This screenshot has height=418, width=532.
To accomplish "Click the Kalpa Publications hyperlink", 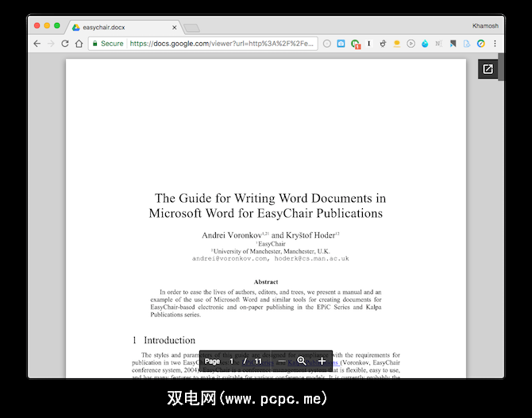I will (314, 362).
